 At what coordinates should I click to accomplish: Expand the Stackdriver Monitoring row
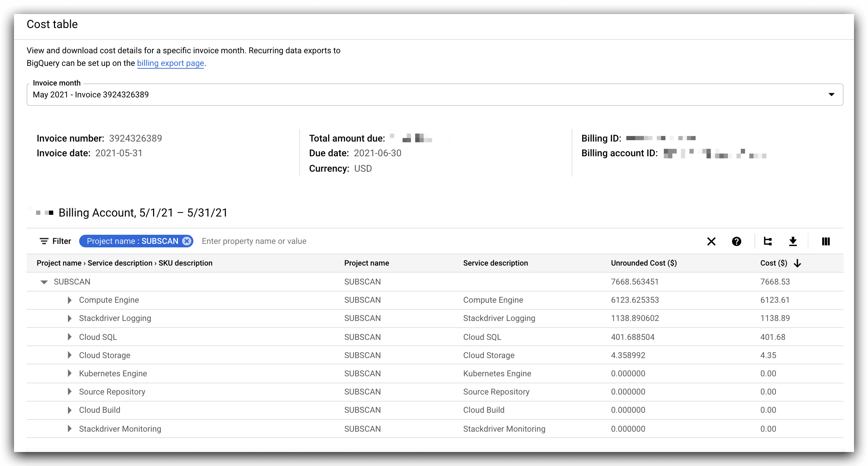coord(69,429)
